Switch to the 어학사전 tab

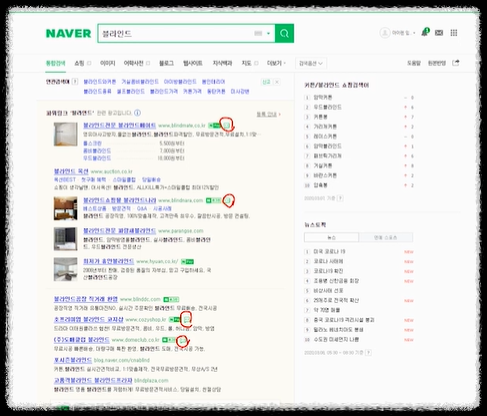[133, 63]
